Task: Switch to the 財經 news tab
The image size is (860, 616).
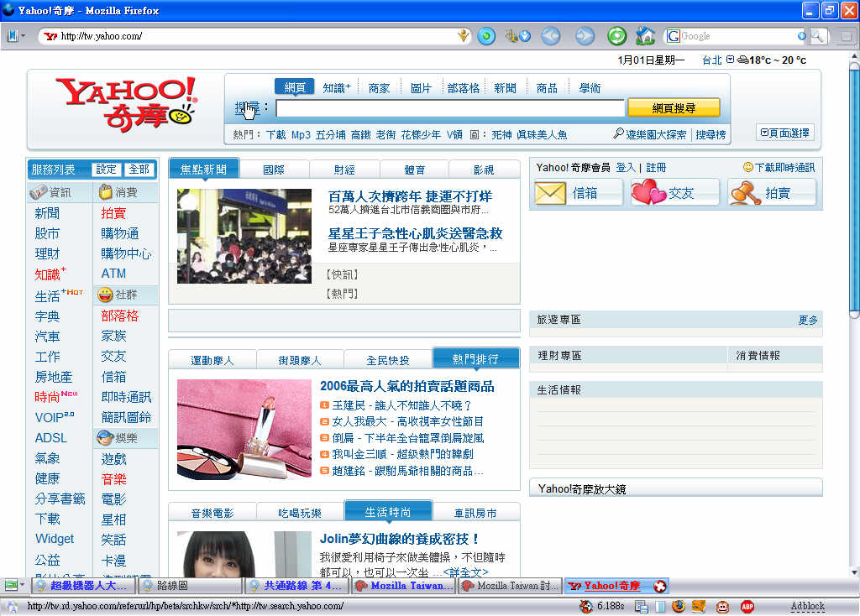Action: [343, 170]
